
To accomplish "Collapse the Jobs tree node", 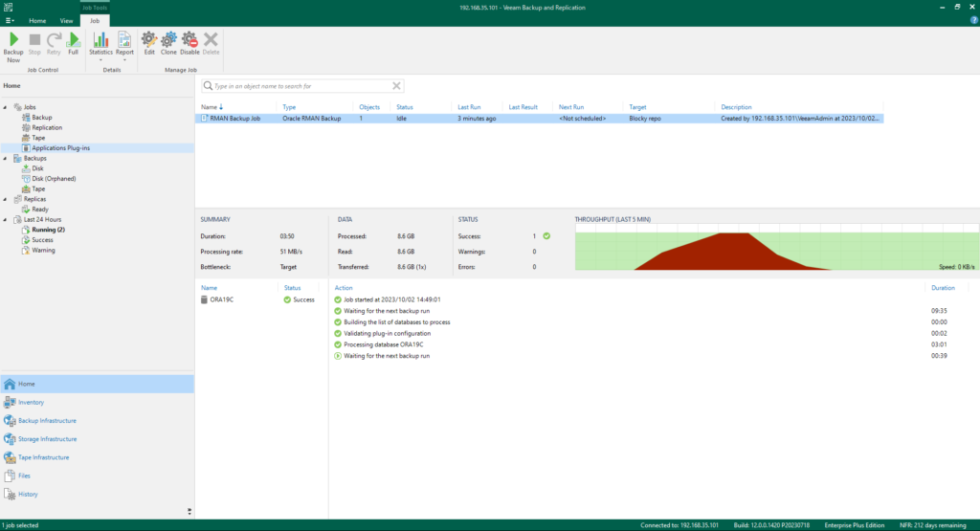I will point(6,107).
